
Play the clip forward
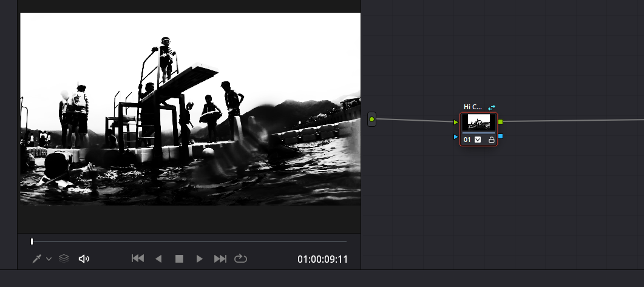point(199,258)
